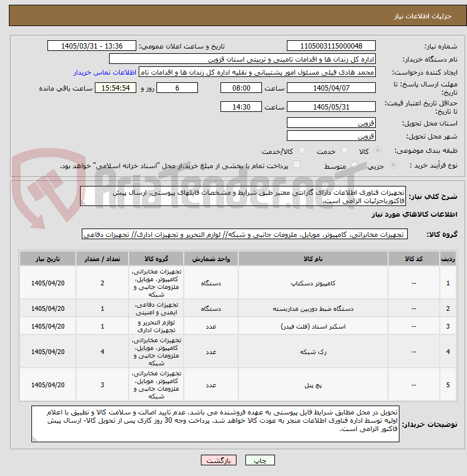Click the دستگاه unit in کامپیوتر دسکتاپ row

click(211, 283)
